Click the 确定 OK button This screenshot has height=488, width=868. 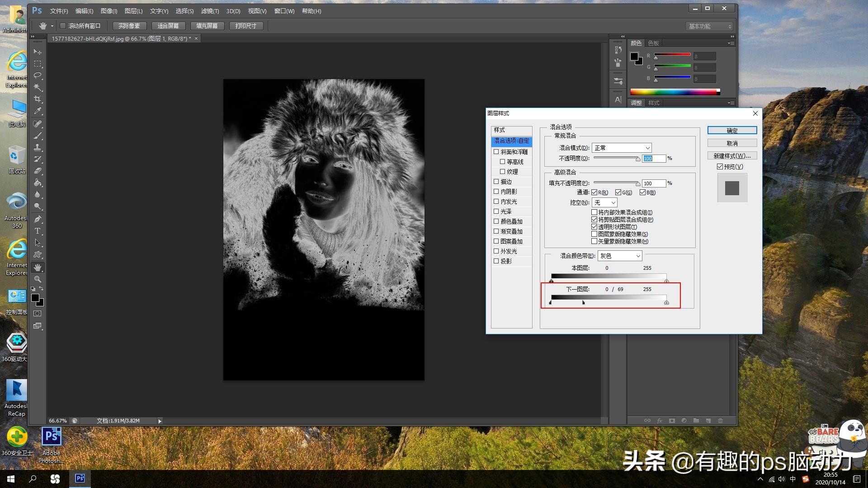click(732, 131)
